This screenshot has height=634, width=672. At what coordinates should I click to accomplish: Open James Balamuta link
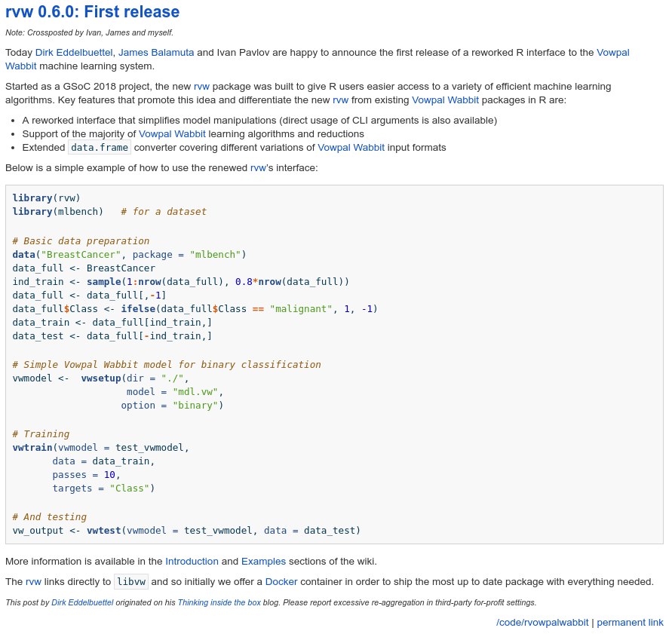click(156, 53)
